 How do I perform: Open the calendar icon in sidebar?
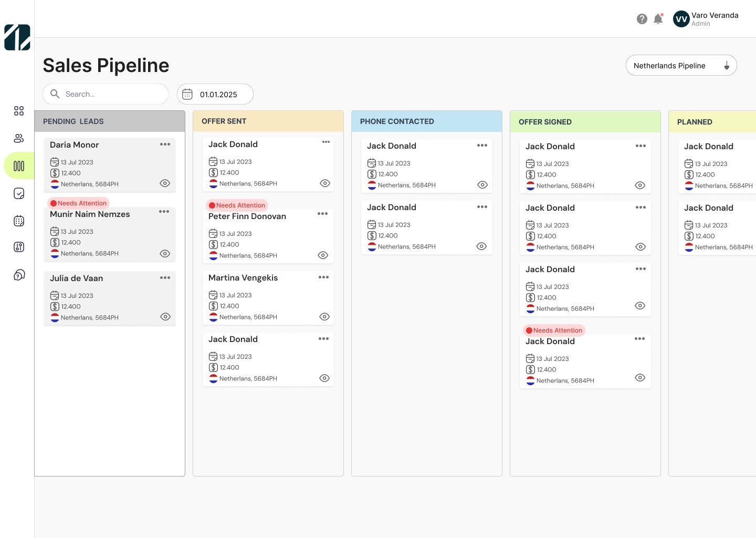pos(19,221)
